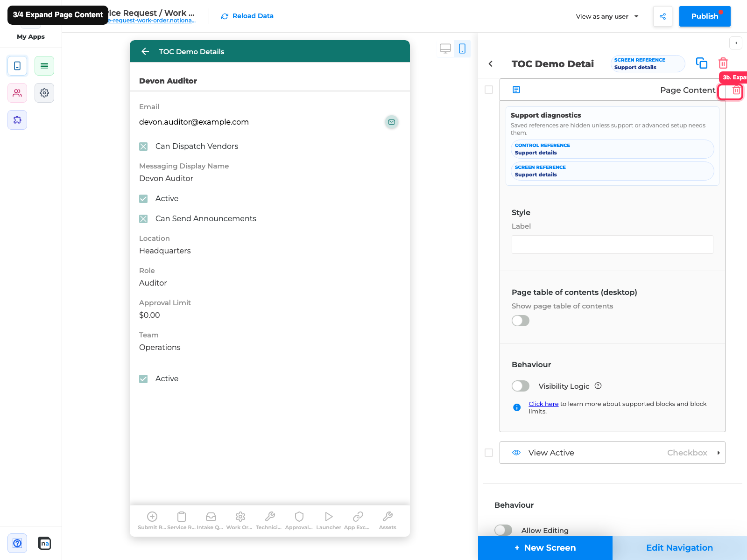Select the Page Content block checkbox
This screenshot has width=747, height=560.
(489, 90)
